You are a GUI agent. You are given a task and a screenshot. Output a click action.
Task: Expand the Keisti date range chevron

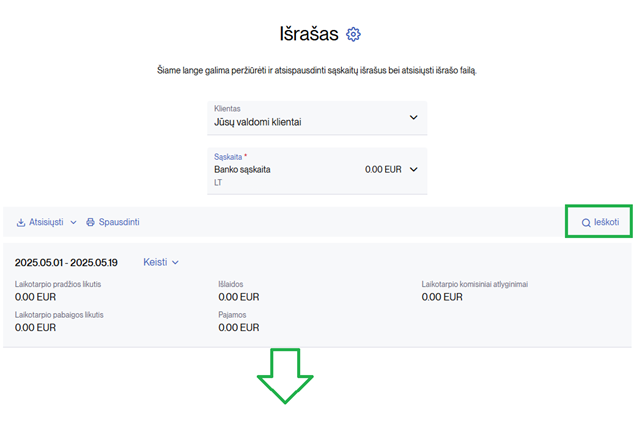175,263
